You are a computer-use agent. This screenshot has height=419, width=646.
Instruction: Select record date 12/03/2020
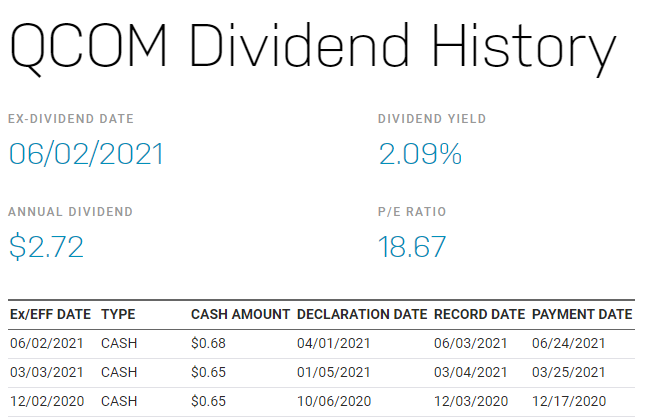pos(471,401)
